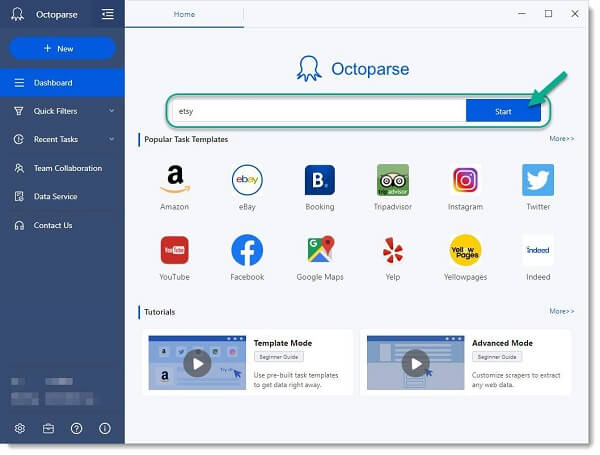Open Recent Tasks menu item
600x455 pixels.
(x=62, y=139)
